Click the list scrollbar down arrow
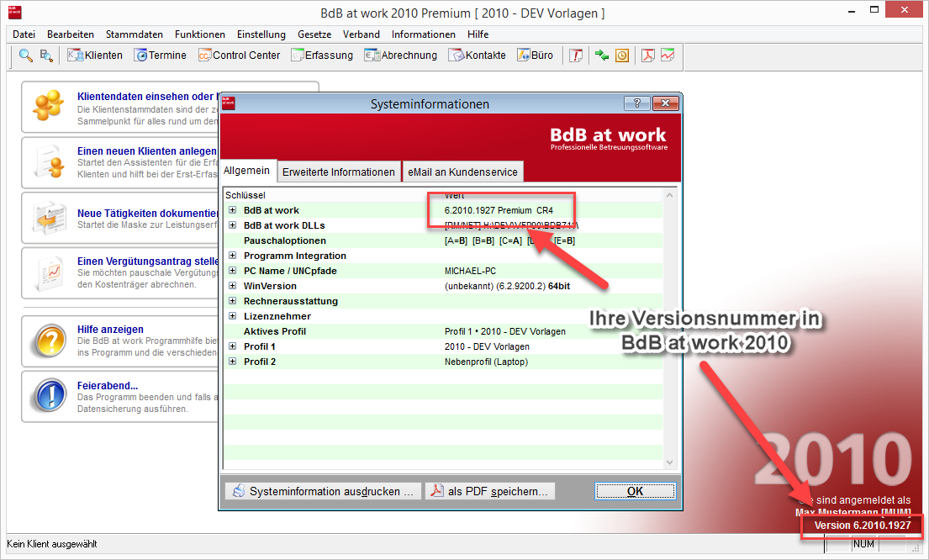This screenshot has height=560, width=929. tap(669, 462)
